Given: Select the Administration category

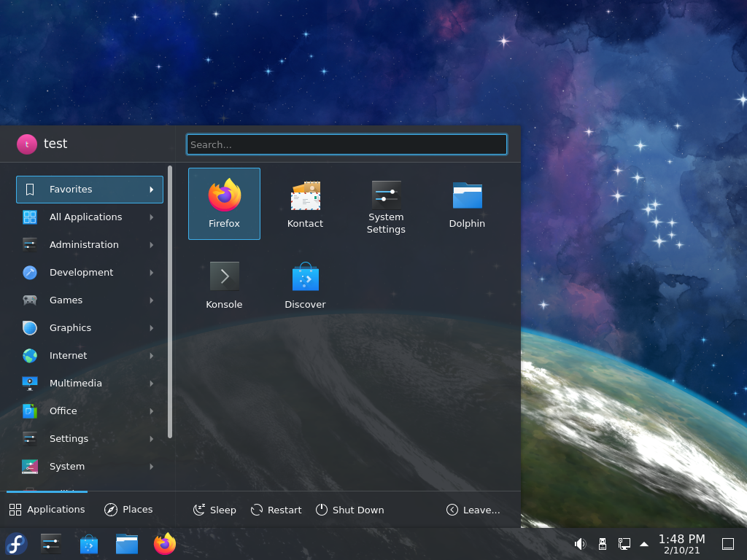Looking at the screenshot, I should (x=90, y=245).
